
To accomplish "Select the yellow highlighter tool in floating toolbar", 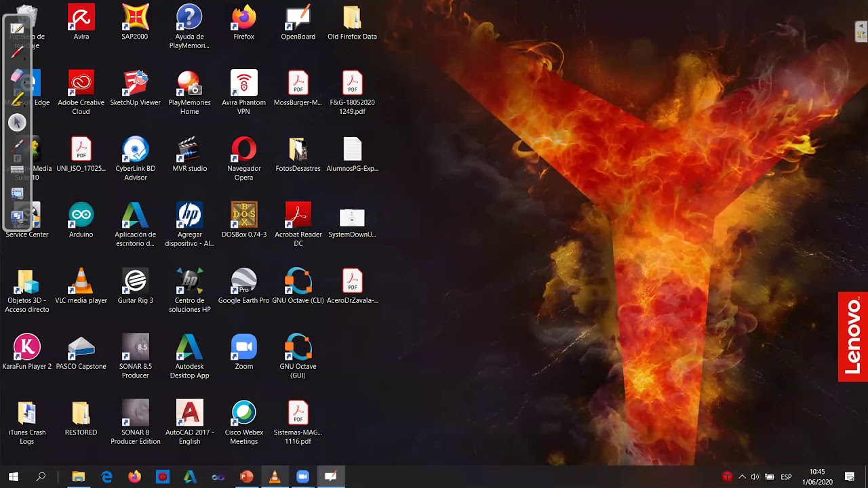I will pyautogui.click(x=18, y=99).
